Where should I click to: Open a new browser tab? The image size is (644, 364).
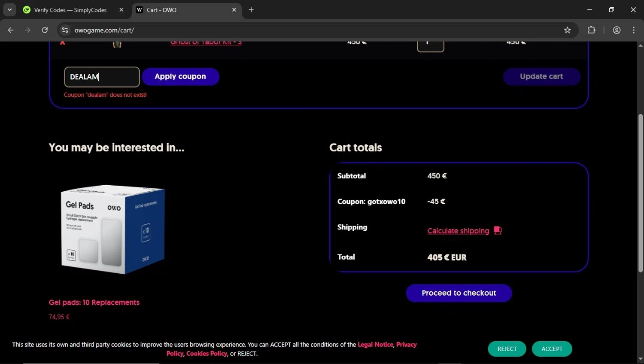251,10
